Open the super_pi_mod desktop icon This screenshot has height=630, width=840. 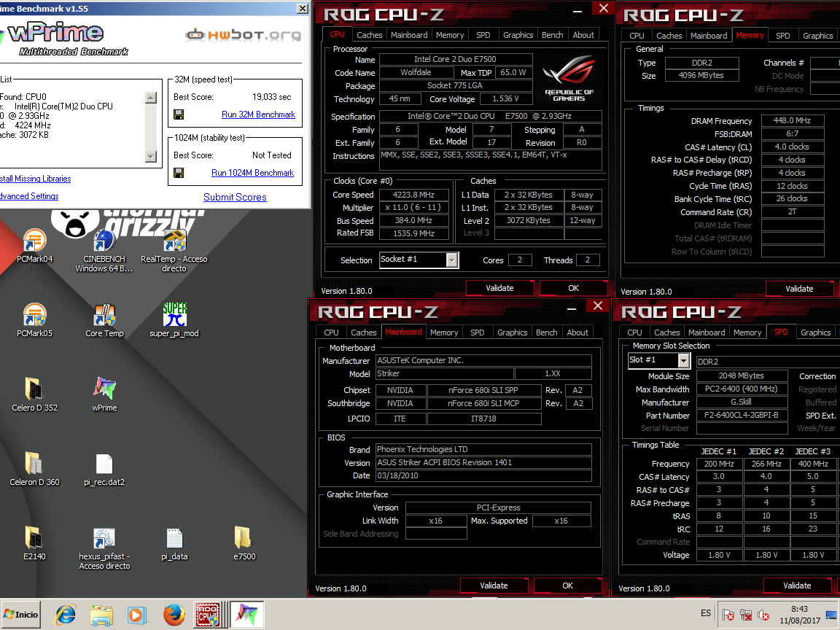[174, 320]
